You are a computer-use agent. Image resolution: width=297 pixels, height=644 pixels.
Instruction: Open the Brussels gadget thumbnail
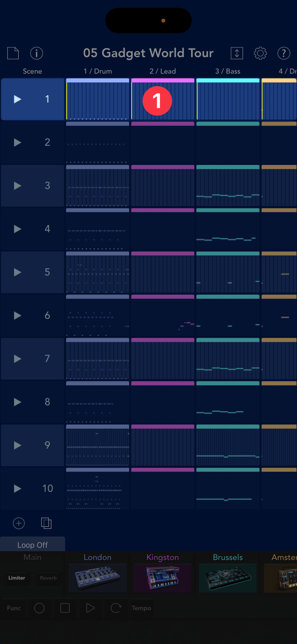point(228,577)
